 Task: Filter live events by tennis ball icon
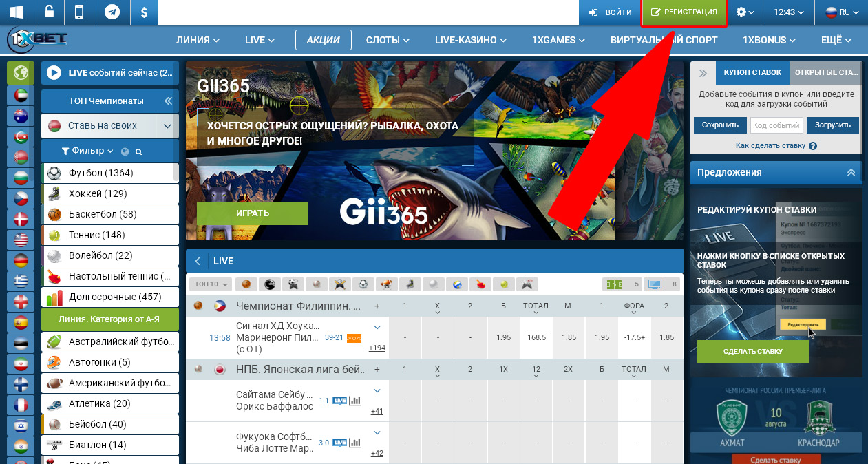[503, 284]
